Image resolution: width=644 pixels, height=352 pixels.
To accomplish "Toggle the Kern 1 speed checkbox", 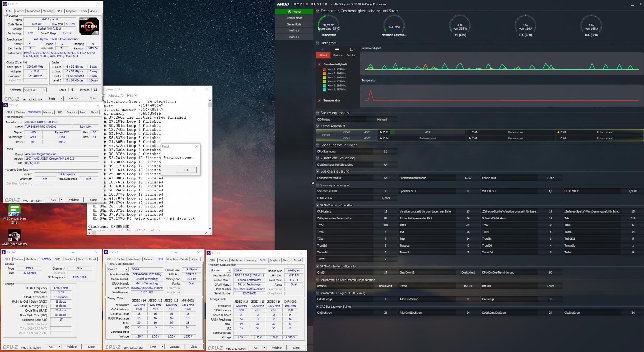I will click(x=325, y=69).
